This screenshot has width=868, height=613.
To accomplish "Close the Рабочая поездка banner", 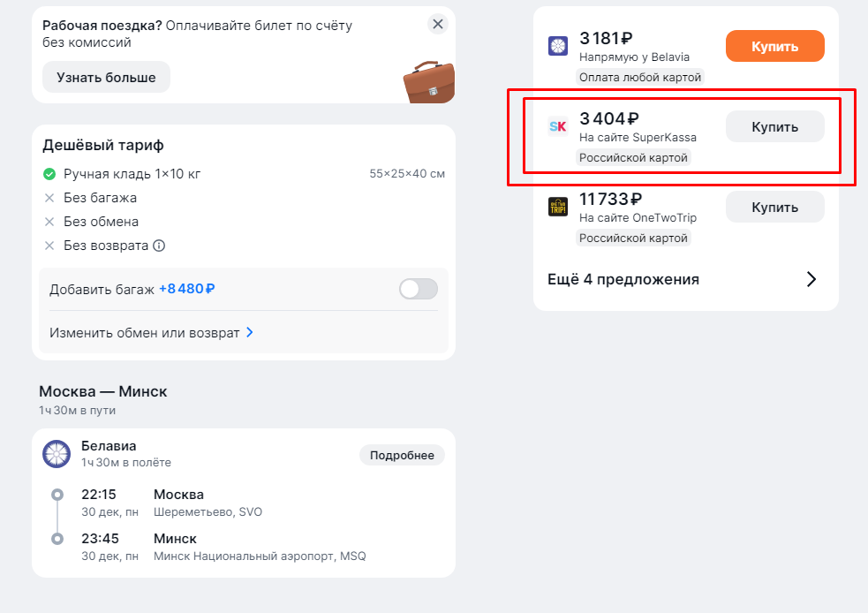I will tap(438, 24).
